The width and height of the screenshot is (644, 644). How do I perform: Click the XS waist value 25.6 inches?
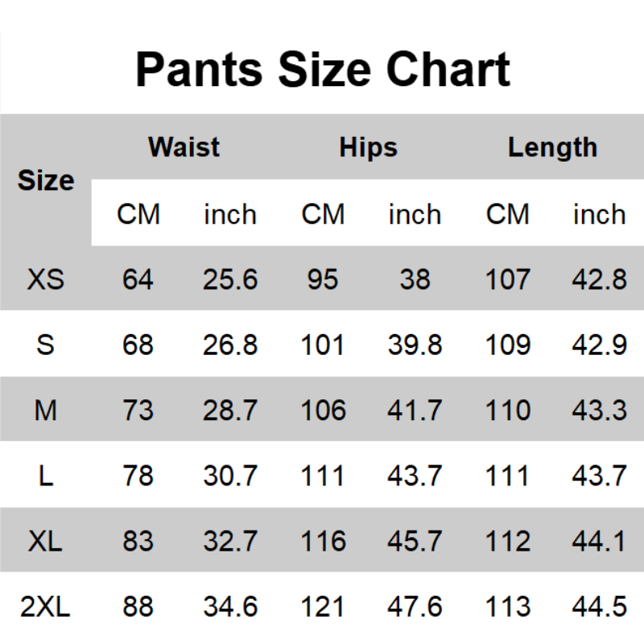tap(230, 279)
